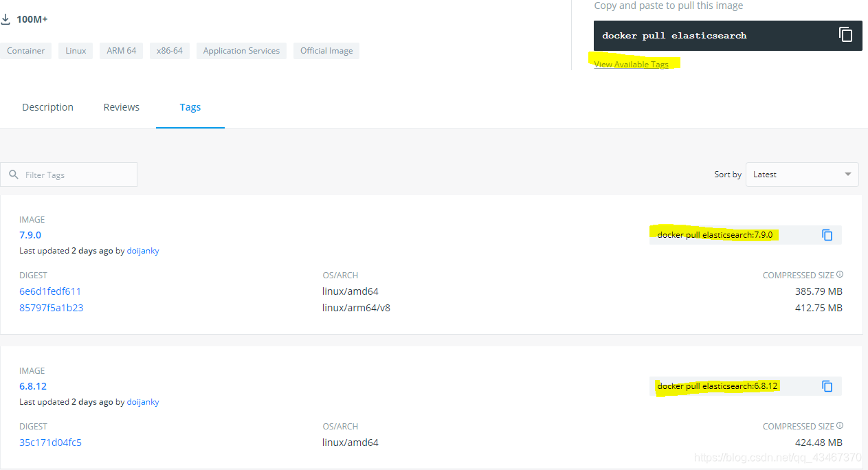
Task: Click the docker pull elasticsearch command text
Action: (674, 36)
